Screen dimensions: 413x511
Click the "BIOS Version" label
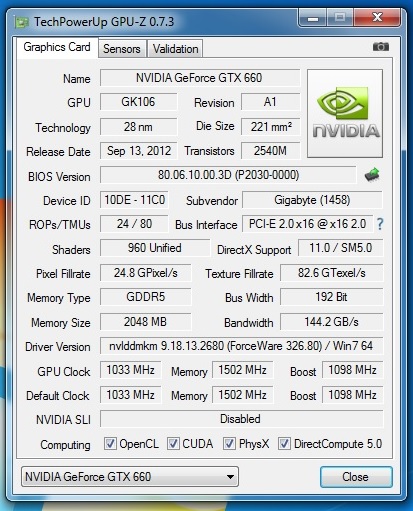(x=59, y=177)
